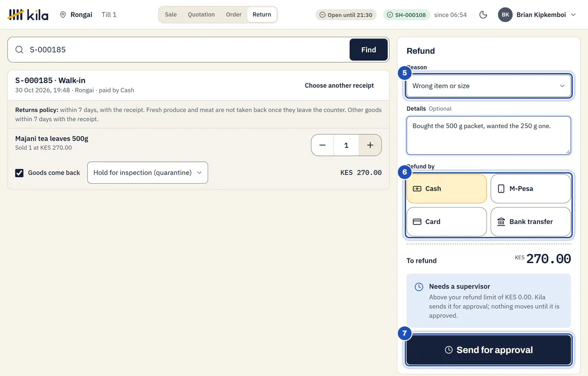Click the Details text area
The image size is (588, 376).
(489, 135)
